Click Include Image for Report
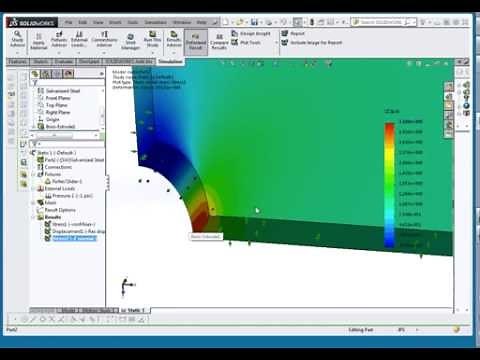Image resolution: width=480 pixels, height=360 pixels. pyautogui.click(x=312, y=43)
